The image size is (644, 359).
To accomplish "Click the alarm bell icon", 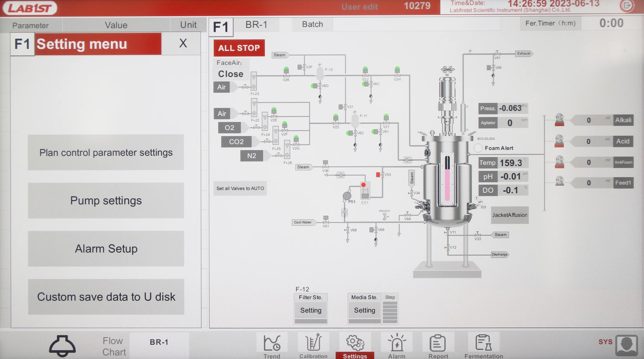I will coord(62,345).
